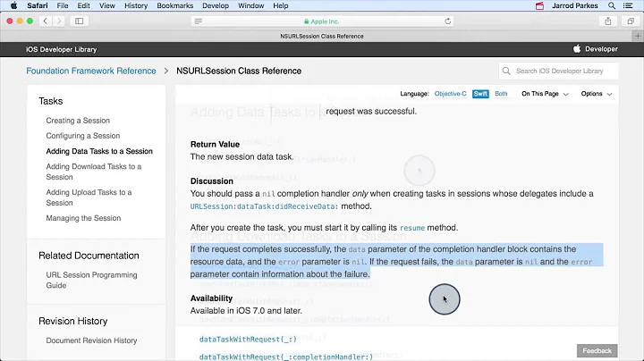Go to Creating a Session

coord(78,121)
